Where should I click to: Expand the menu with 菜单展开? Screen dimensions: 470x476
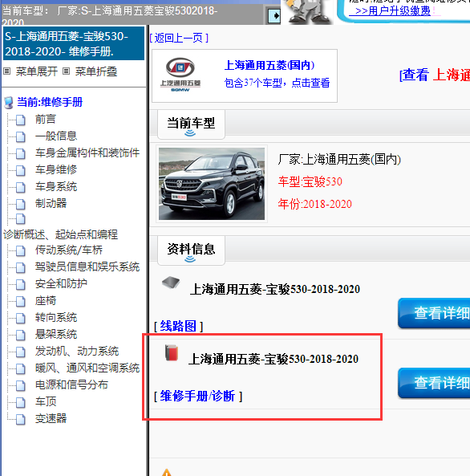pyautogui.click(x=37, y=71)
